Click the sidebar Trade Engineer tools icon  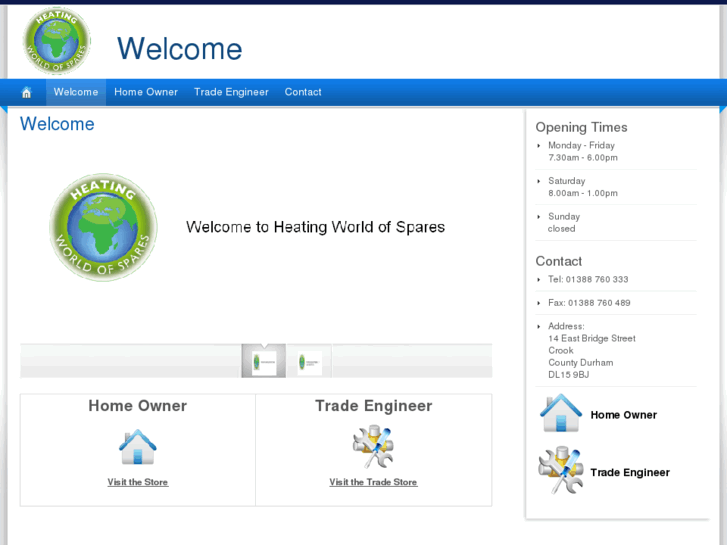[x=561, y=470]
